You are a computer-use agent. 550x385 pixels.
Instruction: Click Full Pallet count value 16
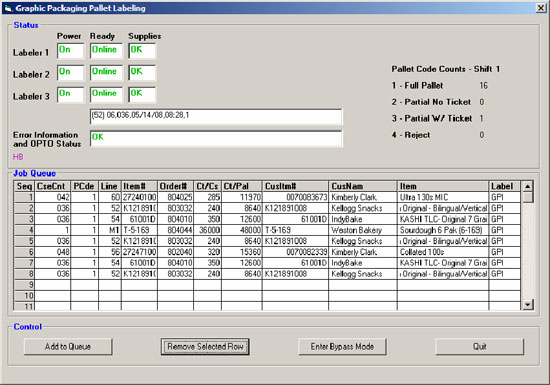tap(484, 86)
